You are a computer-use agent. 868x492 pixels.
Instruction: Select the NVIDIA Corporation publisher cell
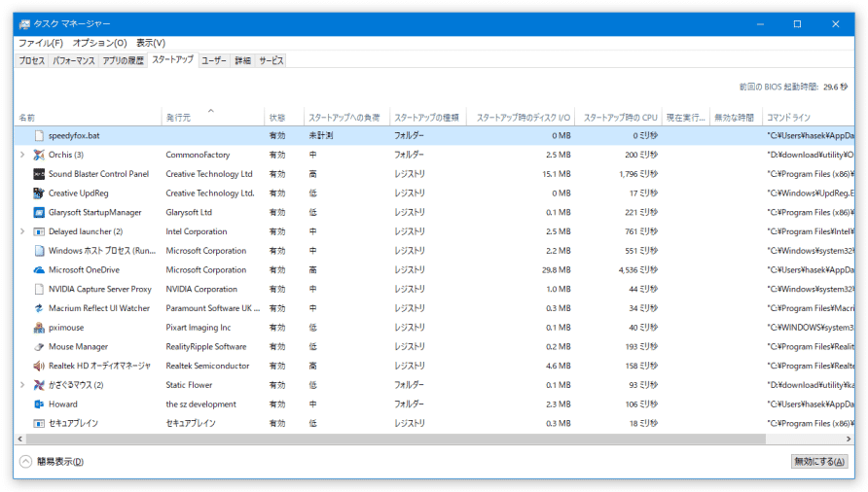[x=201, y=289]
